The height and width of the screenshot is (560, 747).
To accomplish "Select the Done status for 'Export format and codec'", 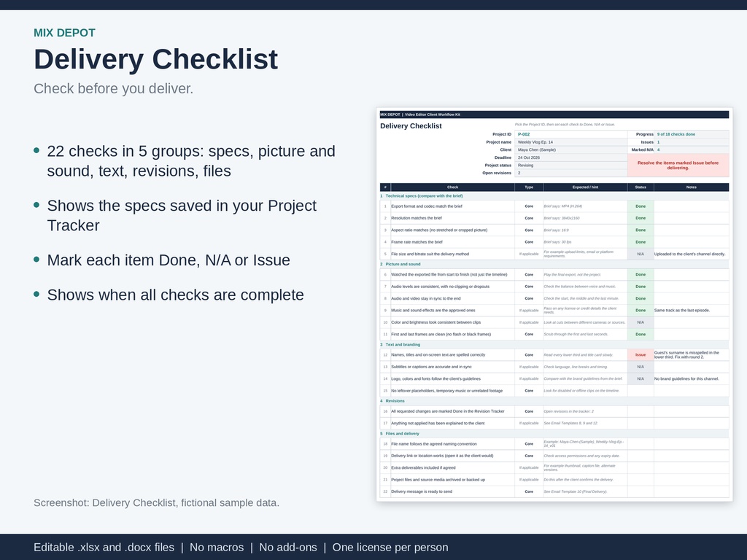I will [640, 206].
